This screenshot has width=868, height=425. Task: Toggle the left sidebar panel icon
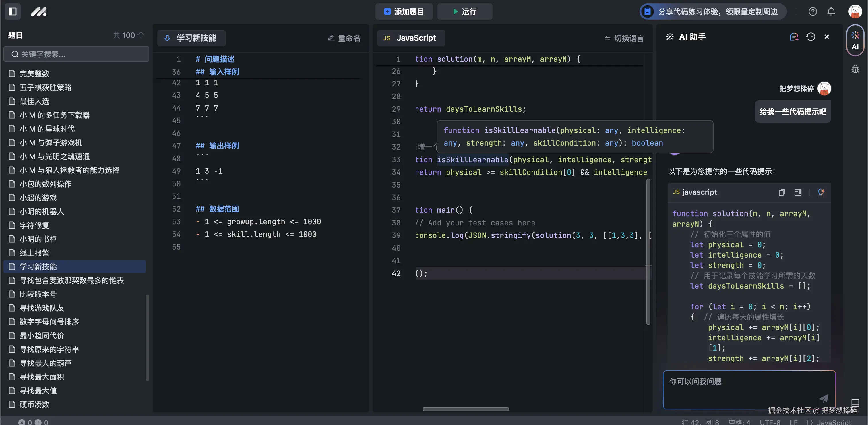click(12, 11)
